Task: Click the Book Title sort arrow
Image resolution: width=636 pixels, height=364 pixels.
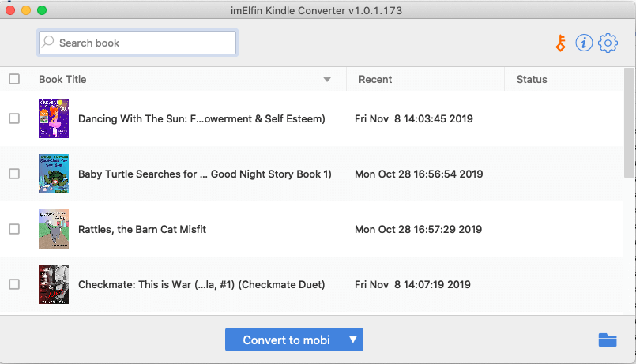Action: click(x=327, y=80)
